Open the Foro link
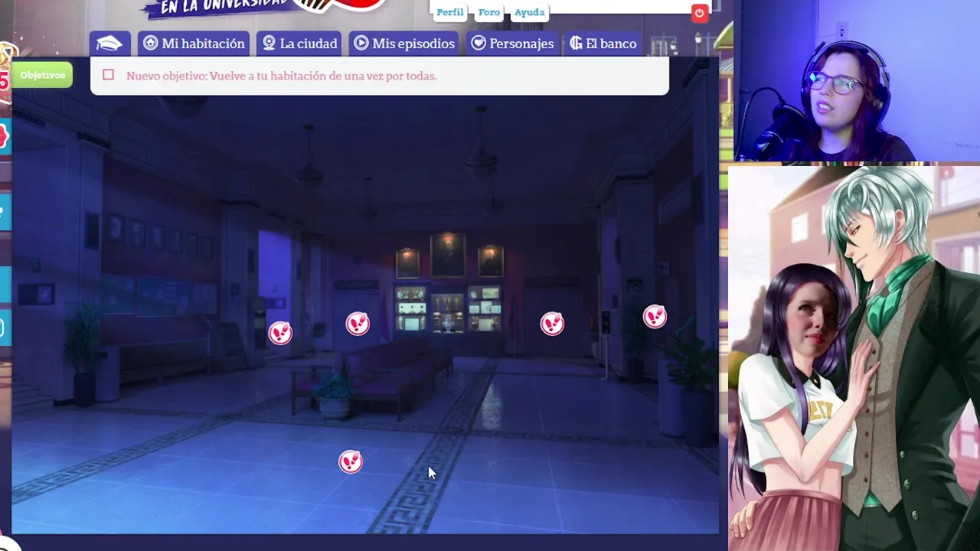Image resolution: width=980 pixels, height=551 pixels. click(x=489, y=12)
